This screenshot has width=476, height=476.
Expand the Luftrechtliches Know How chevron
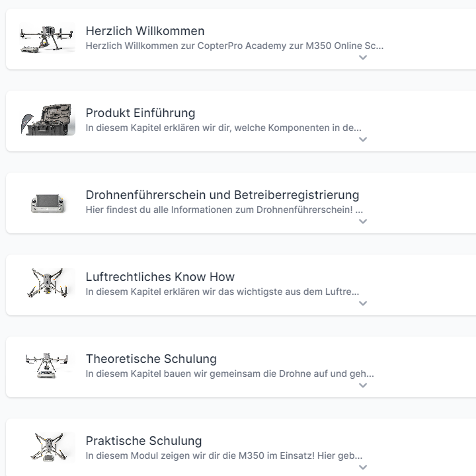point(363,303)
